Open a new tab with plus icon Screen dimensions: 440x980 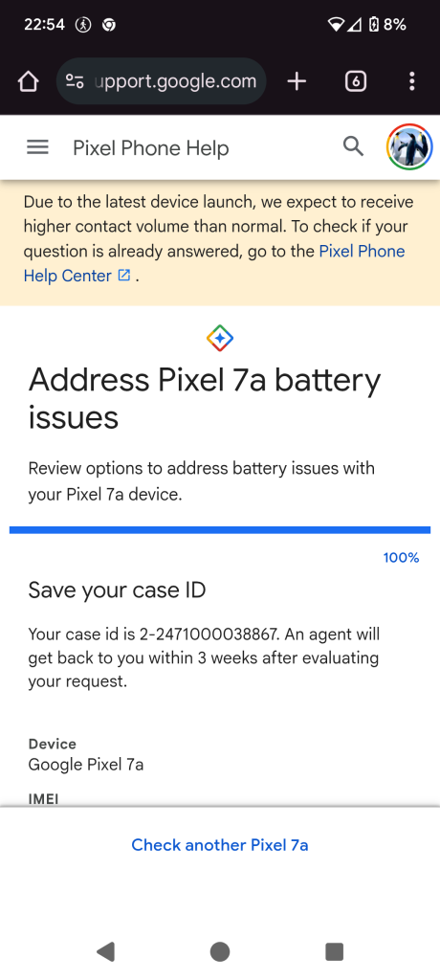coord(297,81)
